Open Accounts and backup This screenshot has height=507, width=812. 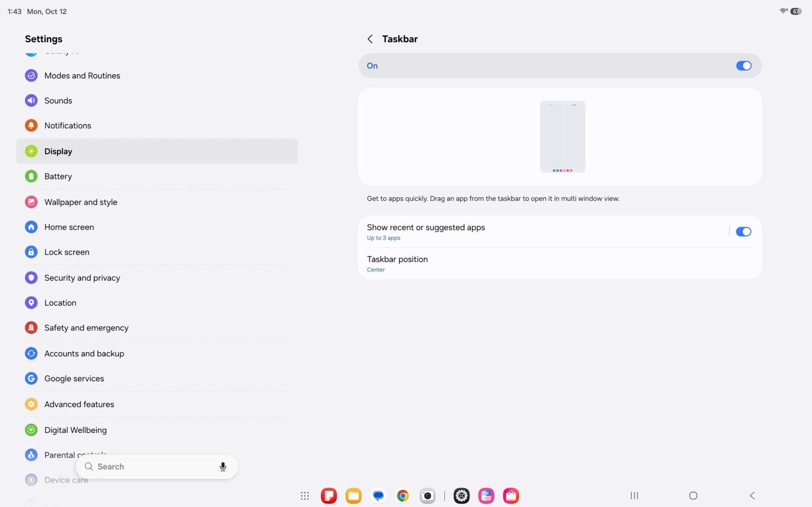pos(157,354)
